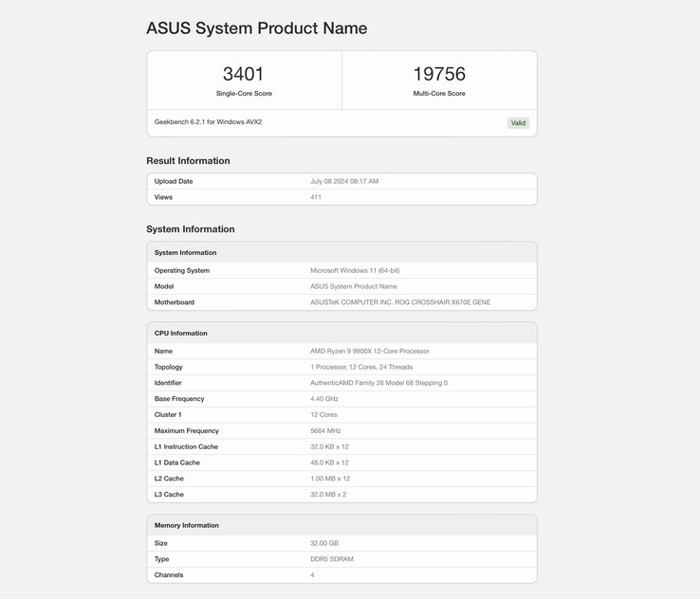Click the L3 Cache row label
The width and height of the screenshot is (700, 599).
click(170, 495)
